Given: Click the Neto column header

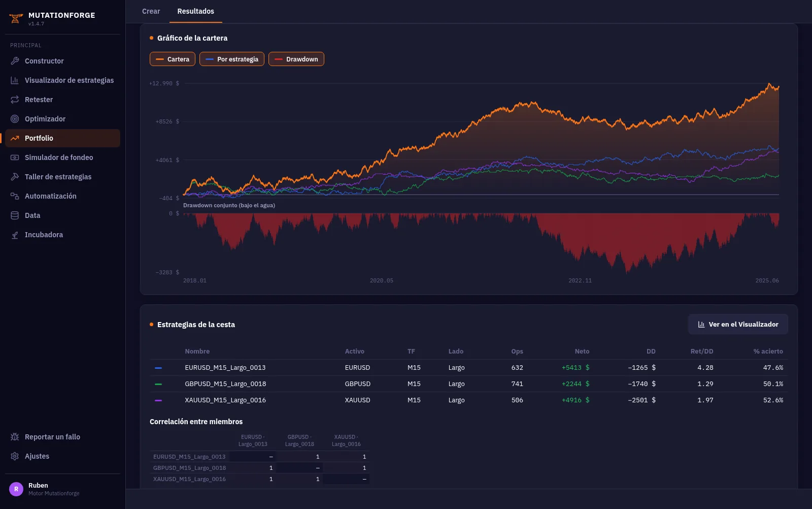Looking at the screenshot, I should (582, 352).
